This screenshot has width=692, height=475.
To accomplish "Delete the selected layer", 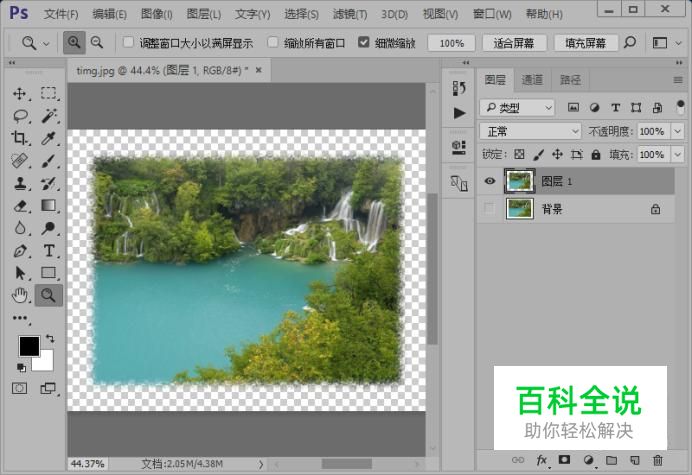I will tap(658, 460).
